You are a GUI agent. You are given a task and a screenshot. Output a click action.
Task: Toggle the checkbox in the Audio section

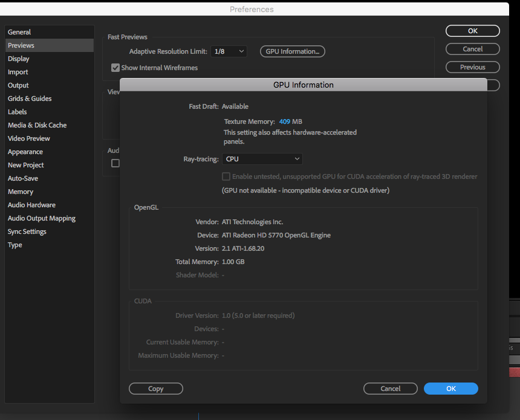(115, 163)
